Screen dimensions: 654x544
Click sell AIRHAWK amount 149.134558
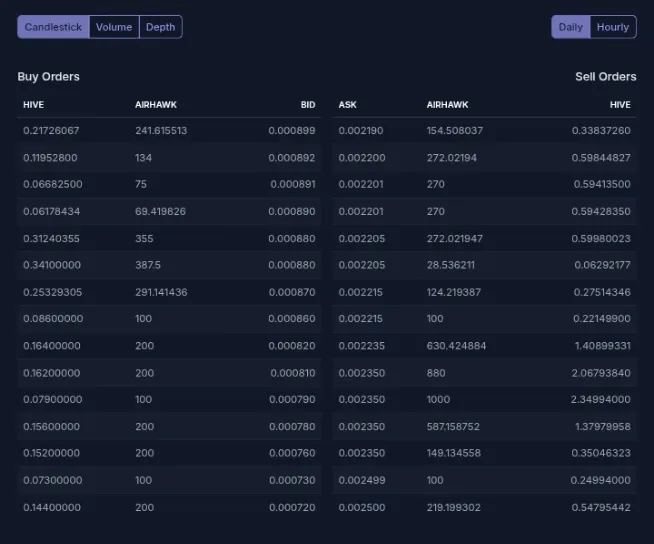[x=454, y=453]
